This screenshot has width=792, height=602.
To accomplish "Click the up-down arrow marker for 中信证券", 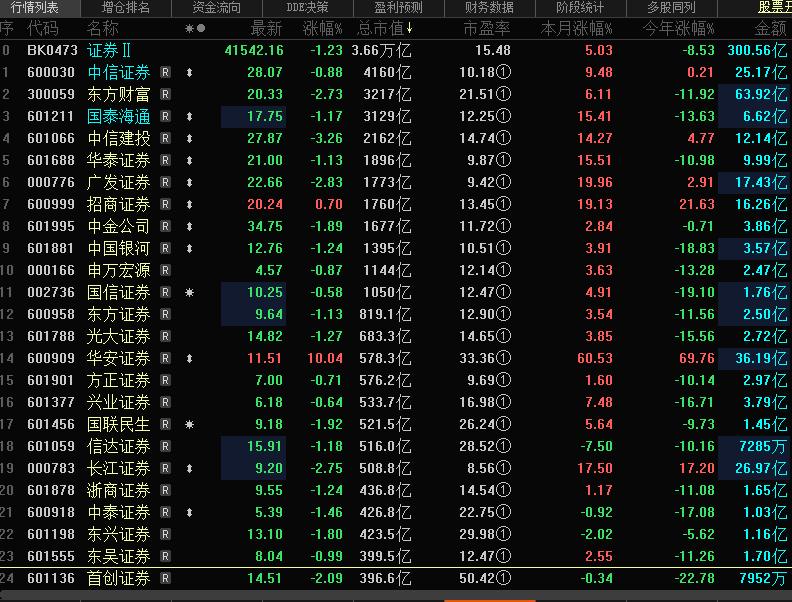I will tap(189, 72).
